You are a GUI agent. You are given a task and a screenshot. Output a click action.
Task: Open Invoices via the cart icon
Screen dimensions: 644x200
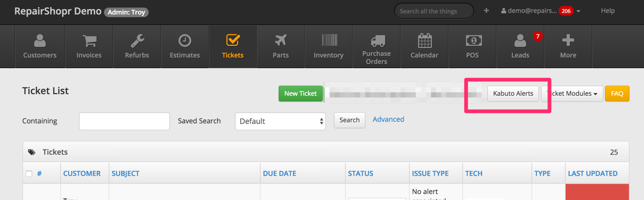tap(89, 40)
